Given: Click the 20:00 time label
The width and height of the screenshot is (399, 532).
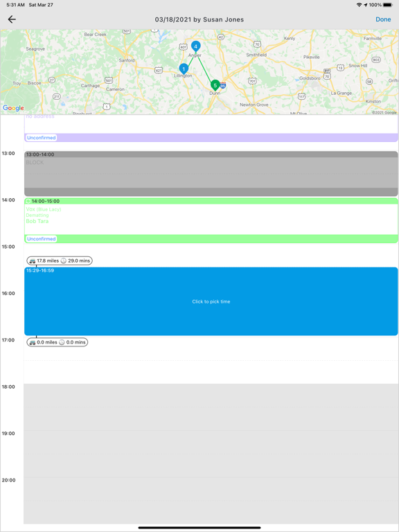Looking at the screenshot, I should coord(8,480).
